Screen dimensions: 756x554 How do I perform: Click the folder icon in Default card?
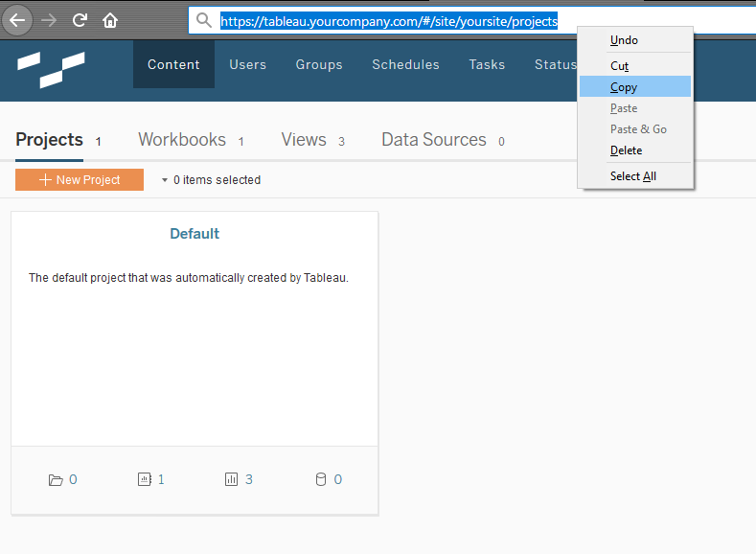56,480
